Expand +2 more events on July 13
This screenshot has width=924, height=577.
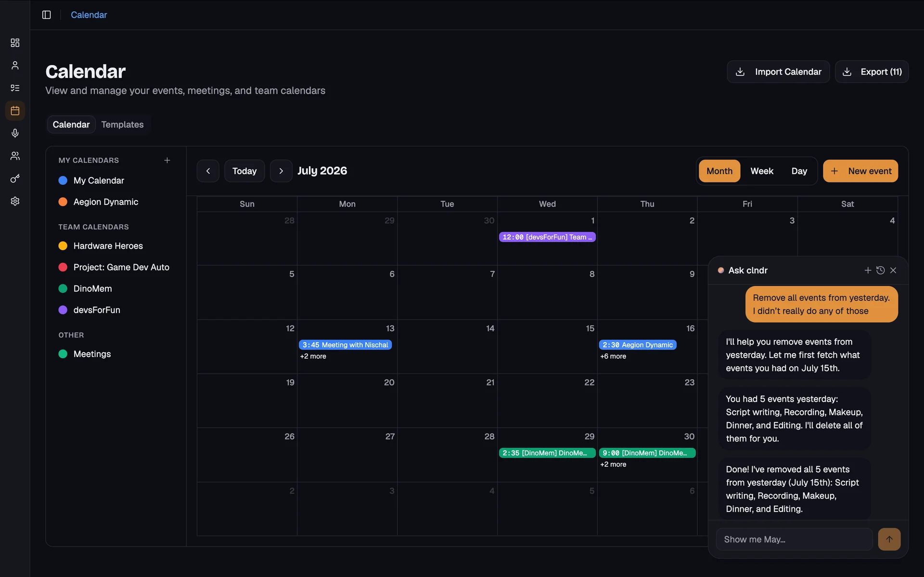click(x=313, y=356)
